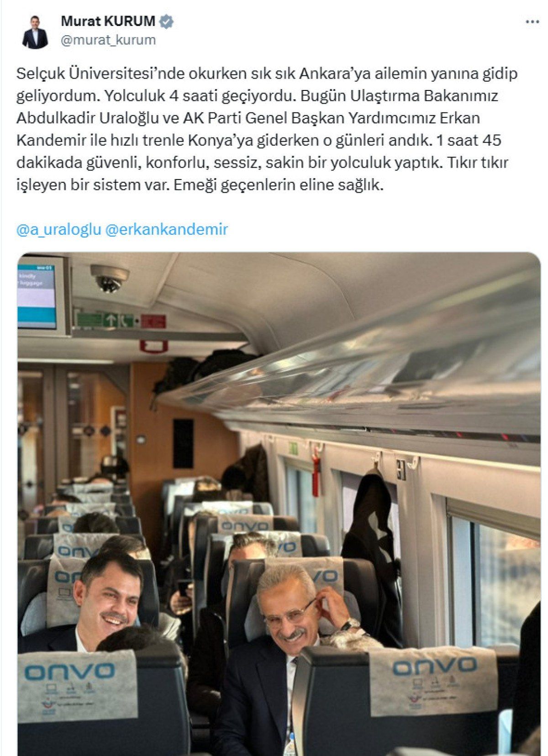548x756 pixels.
Task: Click the info display screen in photo
Action: click(37, 295)
